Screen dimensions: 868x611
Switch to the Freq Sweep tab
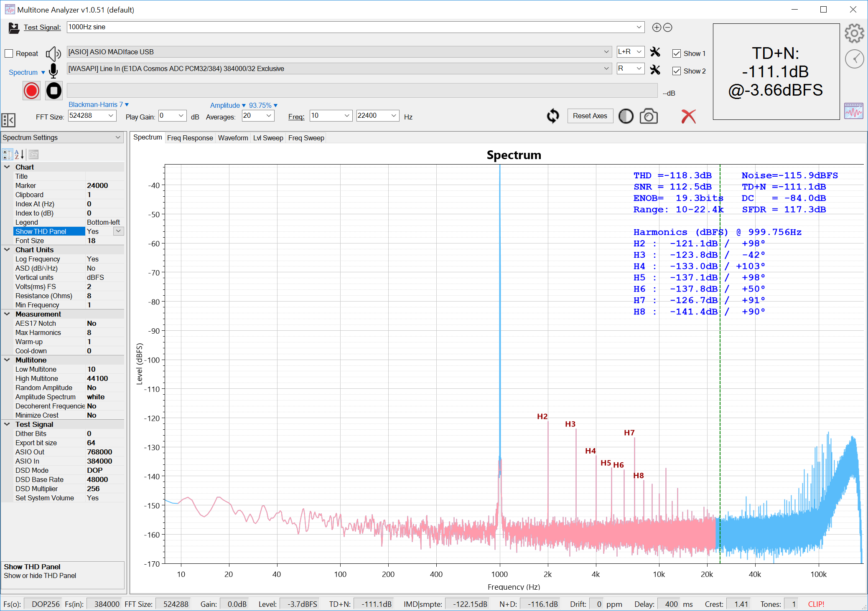tap(306, 138)
